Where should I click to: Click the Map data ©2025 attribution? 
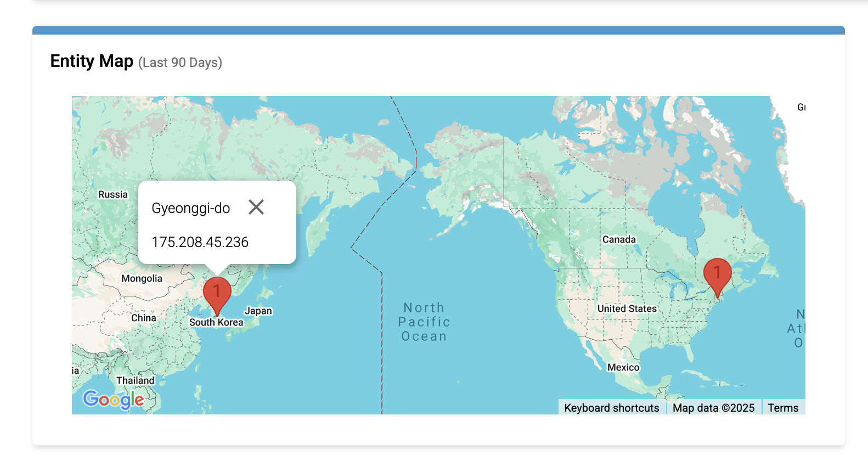click(713, 408)
